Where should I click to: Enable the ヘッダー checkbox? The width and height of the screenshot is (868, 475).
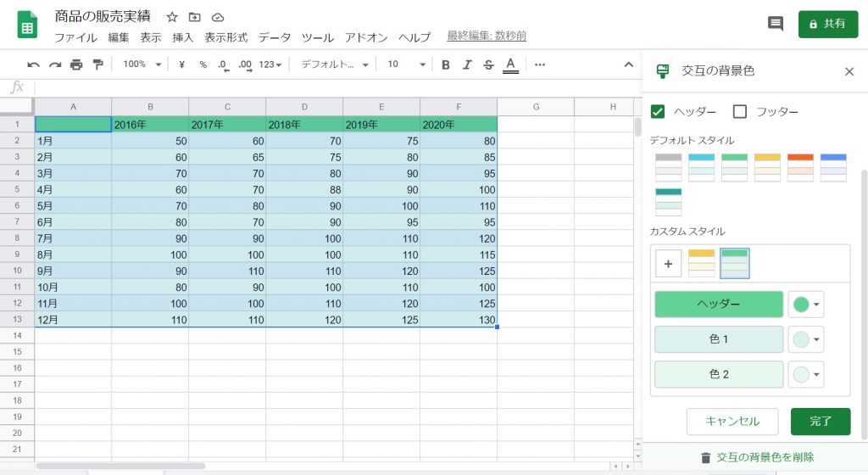658,112
